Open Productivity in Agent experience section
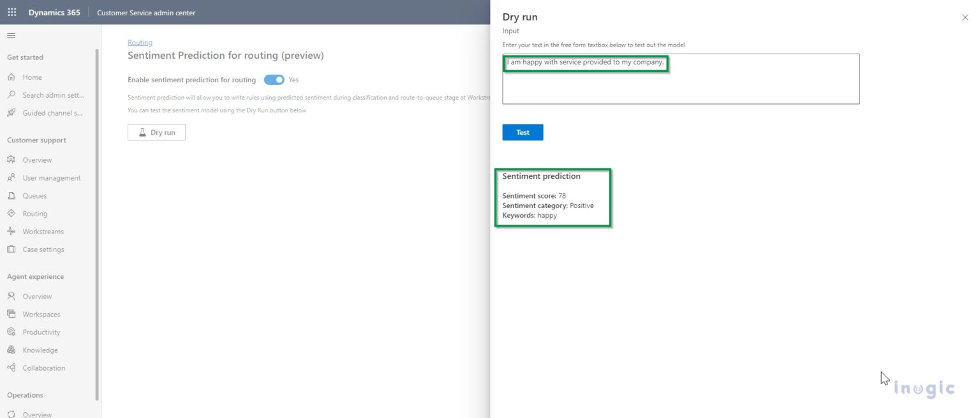The image size is (980, 418). [x=41, y=332]
